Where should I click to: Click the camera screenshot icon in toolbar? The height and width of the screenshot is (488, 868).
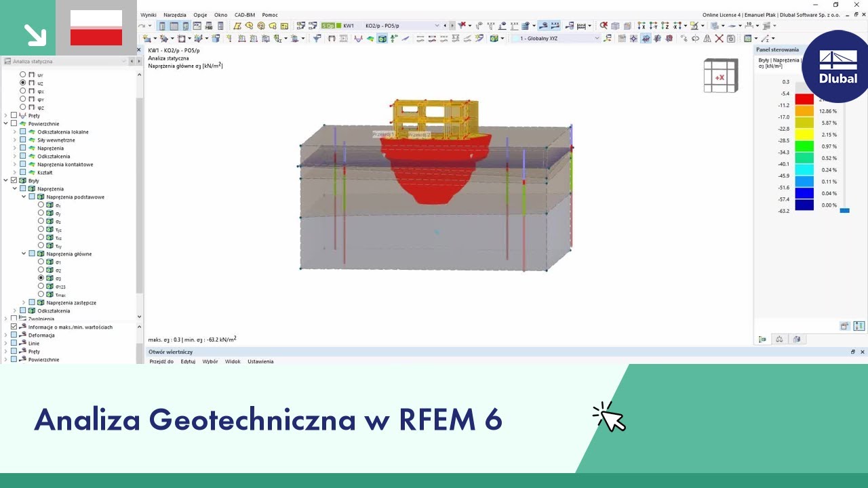[731, 39]
